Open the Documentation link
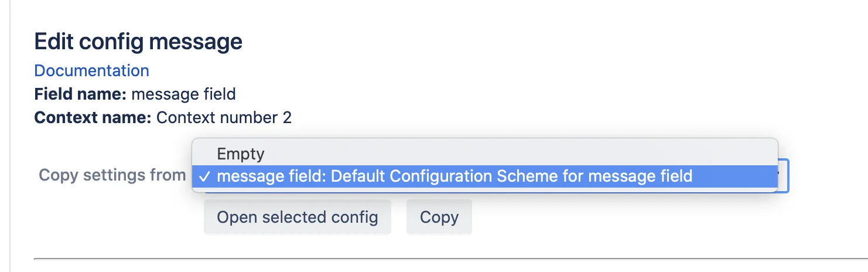Image resolution: width=868 pixels, height=272 pixels. pos(91,71)
